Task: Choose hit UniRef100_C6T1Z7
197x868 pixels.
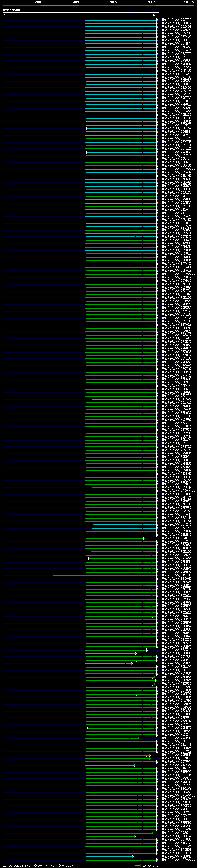Action: [x=177, y=139]
